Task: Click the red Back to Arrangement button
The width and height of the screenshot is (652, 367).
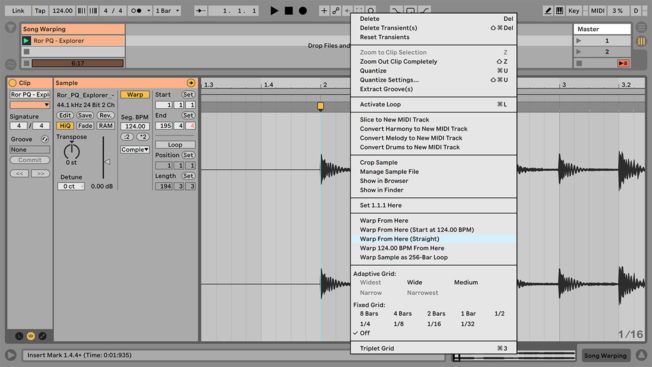Action: point(623,63)
